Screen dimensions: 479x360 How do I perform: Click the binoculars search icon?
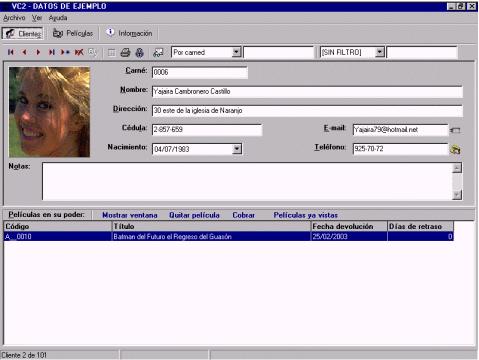pyautogui.click(x=158, y=53)
